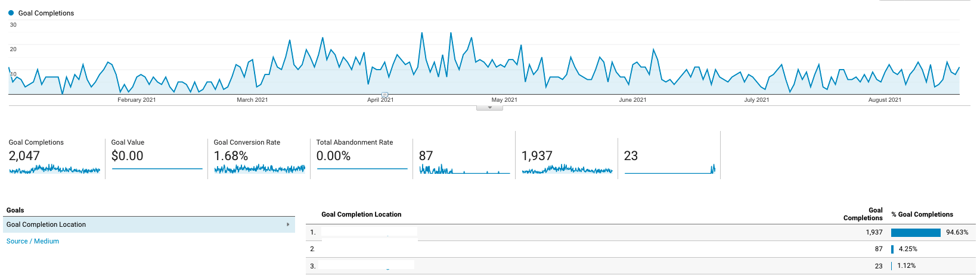Click the March 2021 axis label
Screen dimensions: 980x275
coord(252,100)
